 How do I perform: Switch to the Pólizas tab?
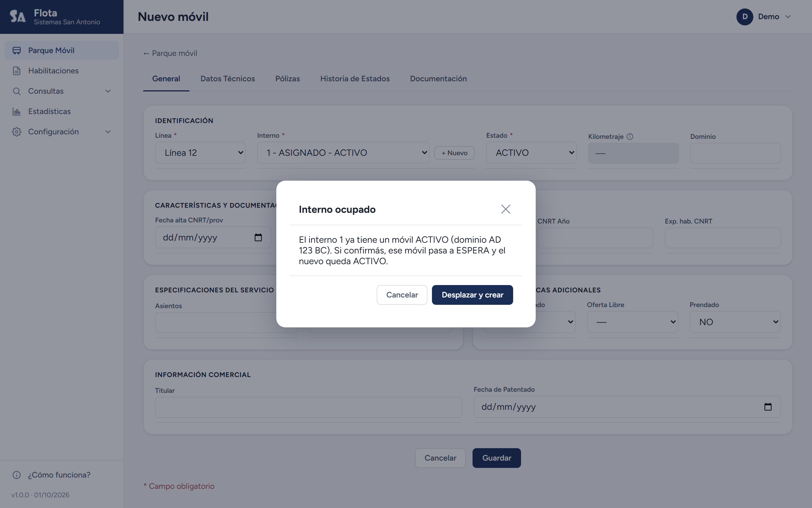(288, 79)
